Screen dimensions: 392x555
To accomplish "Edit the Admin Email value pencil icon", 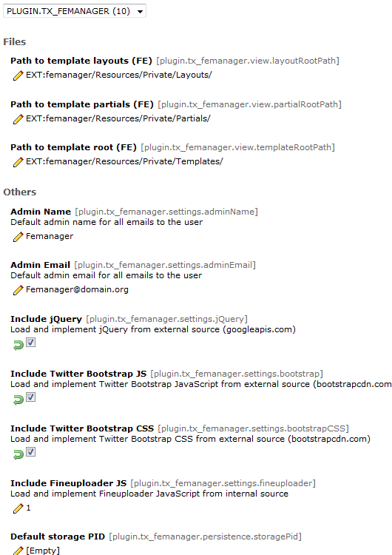I will click(18, 290).
